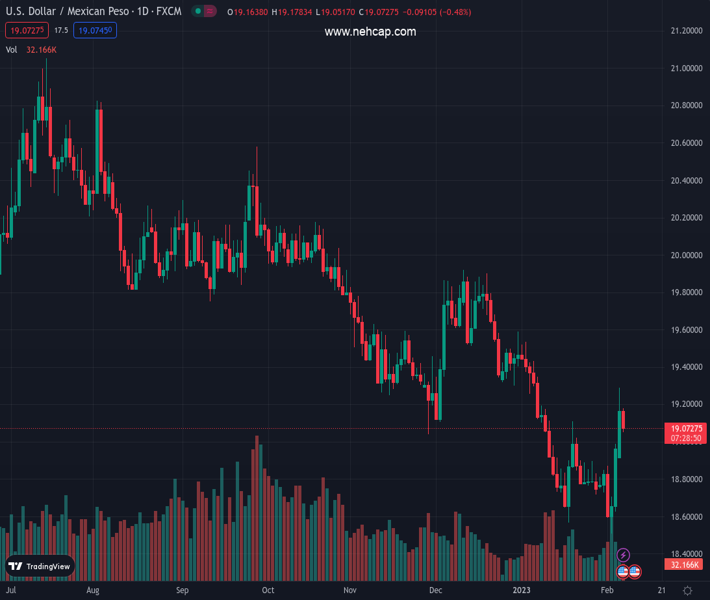Click the close value C19.07275
Viewport: 710px width, 600px height.
(379, 12)
